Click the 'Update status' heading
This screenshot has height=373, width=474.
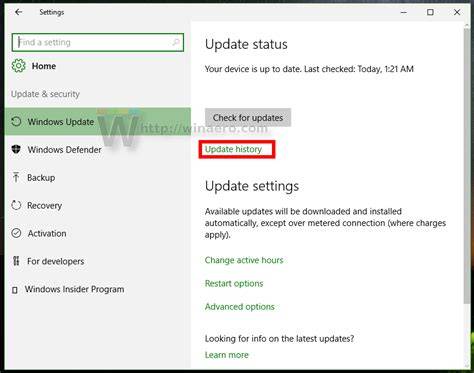pos(246,44)
